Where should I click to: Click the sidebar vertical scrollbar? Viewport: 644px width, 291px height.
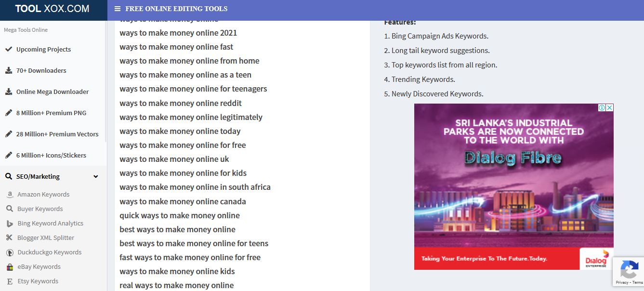click(105, 82)
